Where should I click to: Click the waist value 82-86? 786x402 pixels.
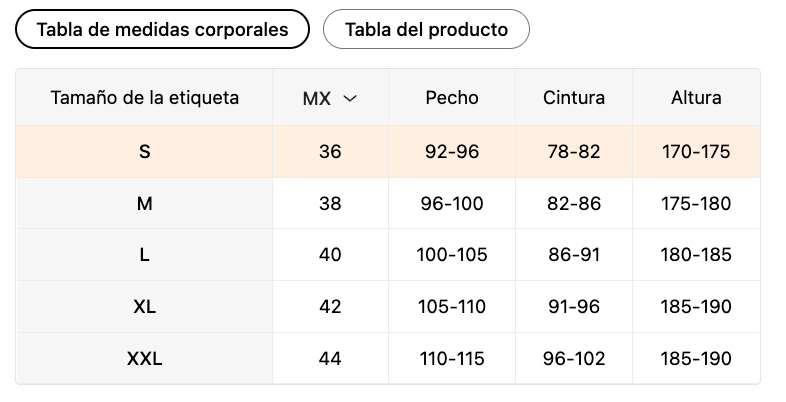[x=574, y=204]
